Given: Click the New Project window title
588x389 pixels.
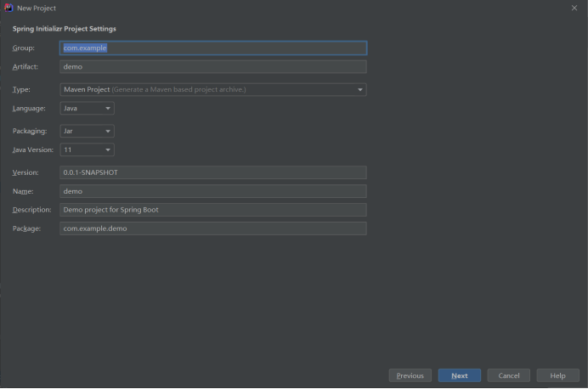Looking at the screenshot, I should (37, 8).
